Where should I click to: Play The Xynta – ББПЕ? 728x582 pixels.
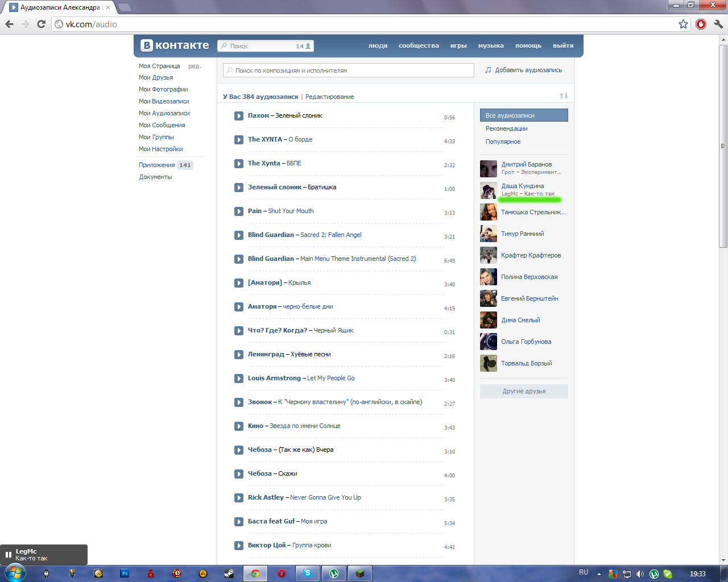coord(239,164)
